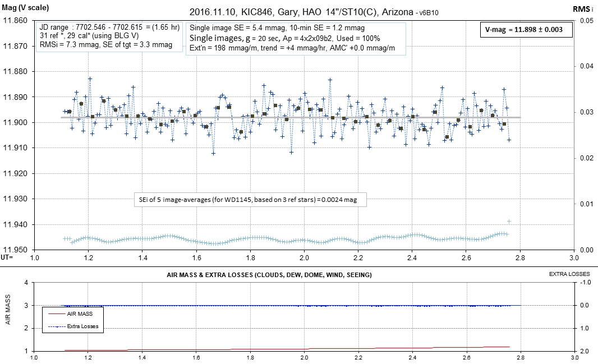598x364 pixels.
Task: Select the 0.02 RMS axis label
Action: tap(587, 158)
